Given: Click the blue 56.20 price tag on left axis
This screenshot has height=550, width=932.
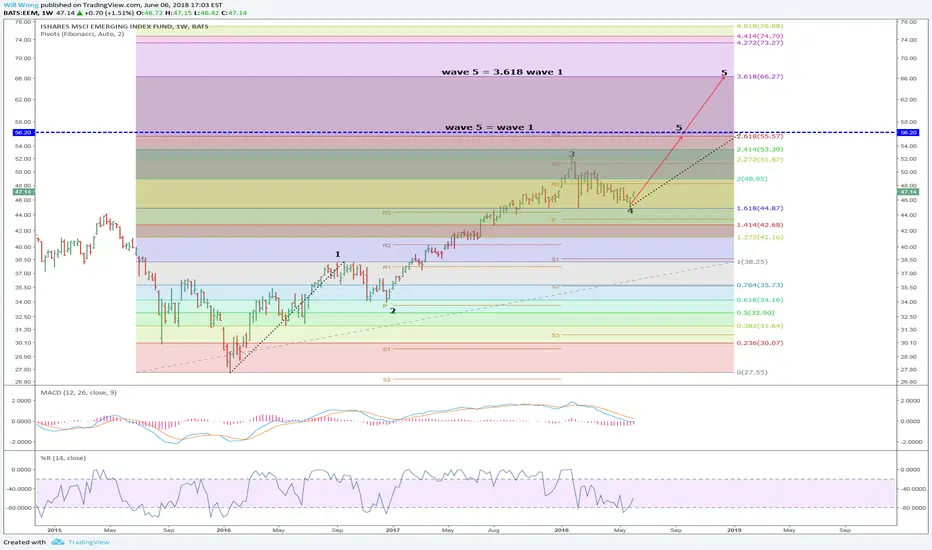Looking at the screenshot, I should tap(24, 133).
